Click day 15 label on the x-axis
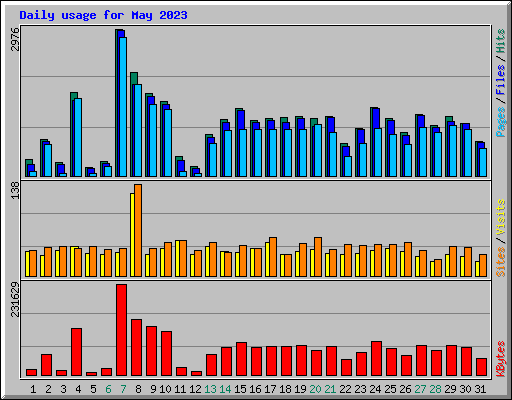Screen dimensions: 512x400 click(x=240, y=389)
